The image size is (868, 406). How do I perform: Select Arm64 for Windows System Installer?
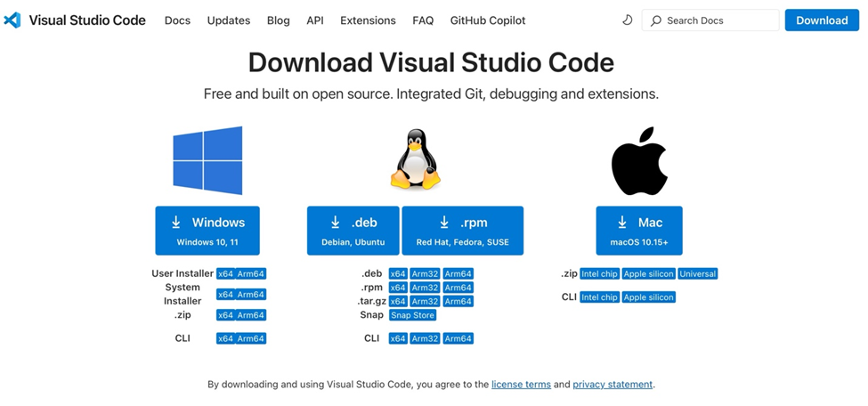coord(251,294)
